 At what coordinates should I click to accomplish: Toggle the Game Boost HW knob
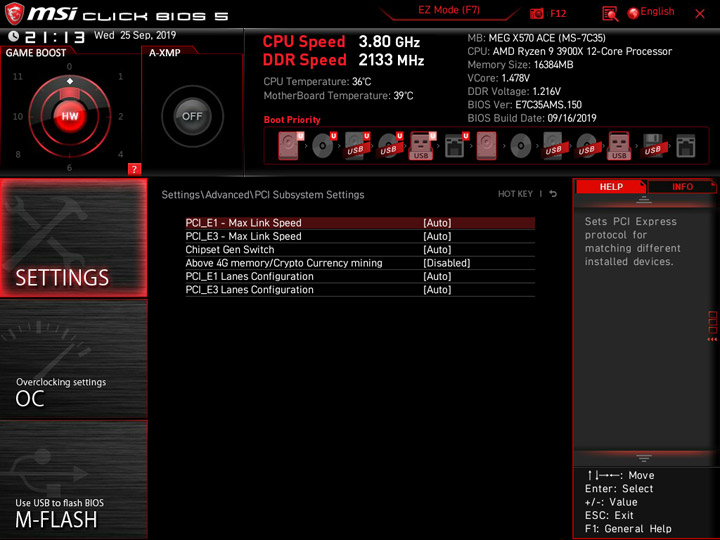click(x=70, y=116)
